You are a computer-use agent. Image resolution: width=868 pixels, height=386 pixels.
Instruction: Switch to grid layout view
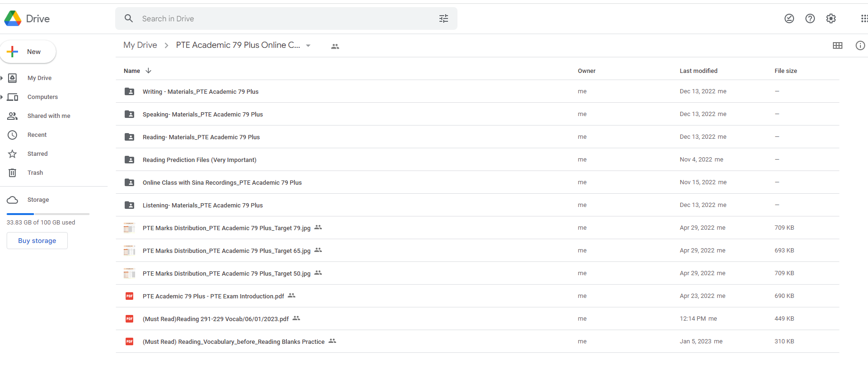(838, 45)
